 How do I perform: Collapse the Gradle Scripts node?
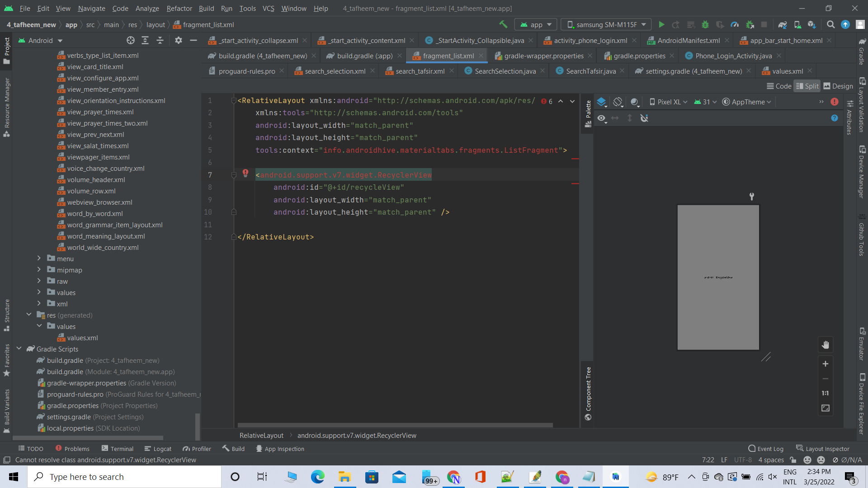tap(19, 349)
